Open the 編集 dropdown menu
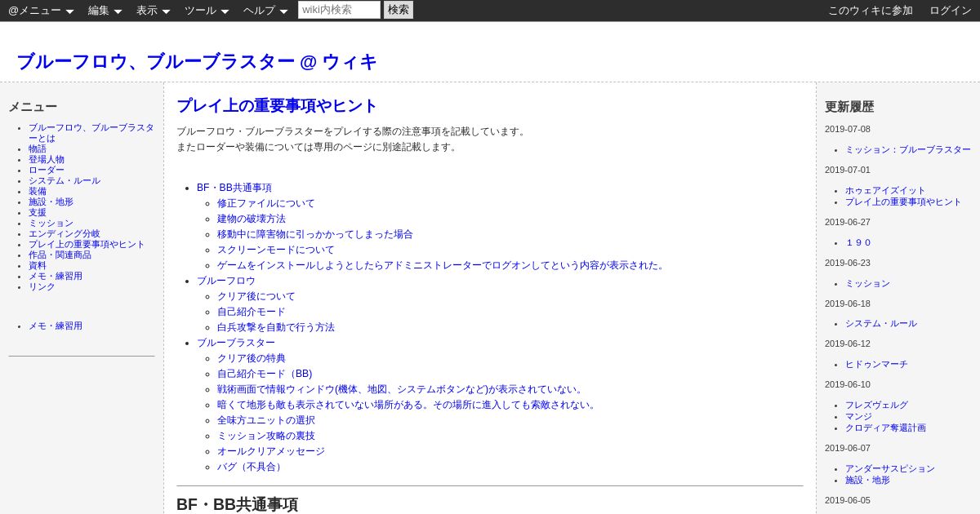The image size is (980, 514). (105, 11)
